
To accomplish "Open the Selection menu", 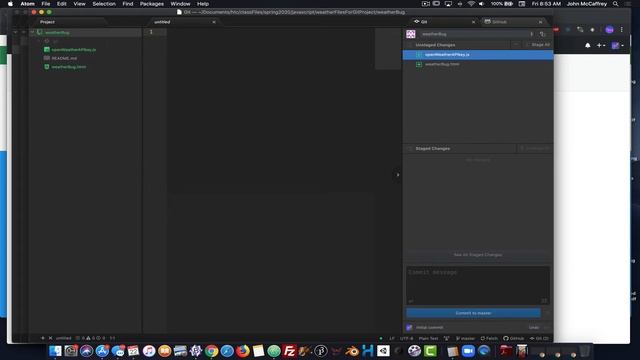I will (104, 4).
